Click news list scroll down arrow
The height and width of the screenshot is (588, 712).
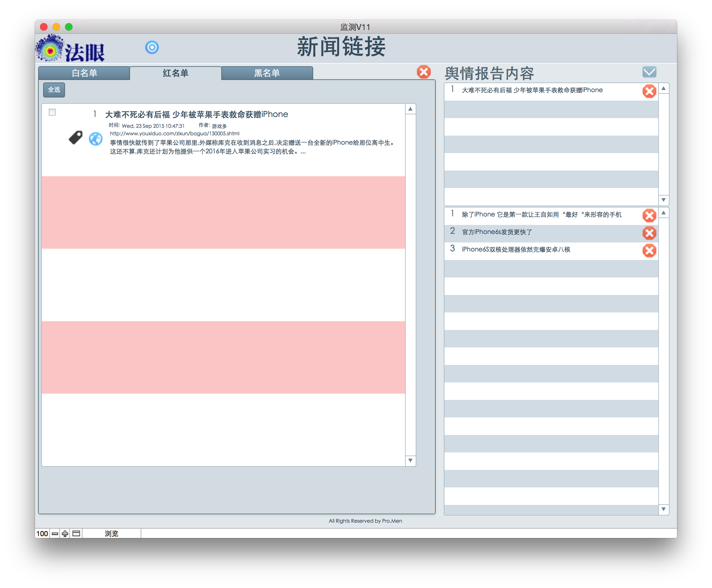[410, 460]
